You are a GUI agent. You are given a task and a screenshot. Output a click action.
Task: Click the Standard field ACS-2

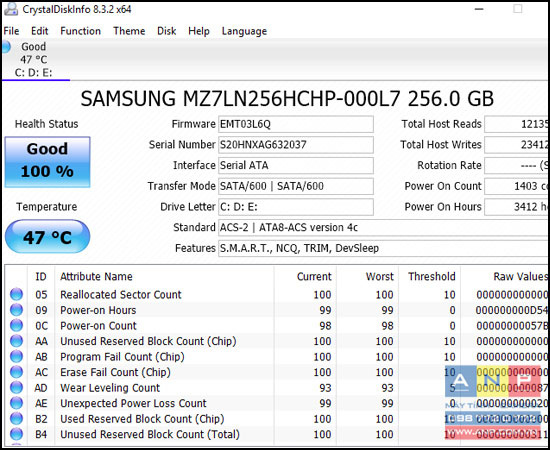(383, 228)
